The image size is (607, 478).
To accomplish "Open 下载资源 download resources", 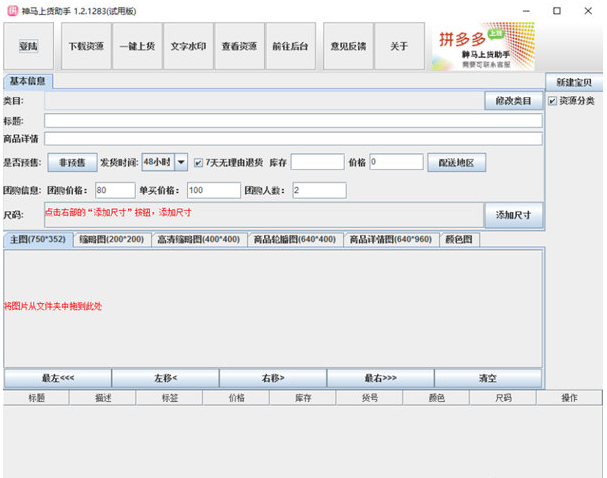I will coord(86,47).
